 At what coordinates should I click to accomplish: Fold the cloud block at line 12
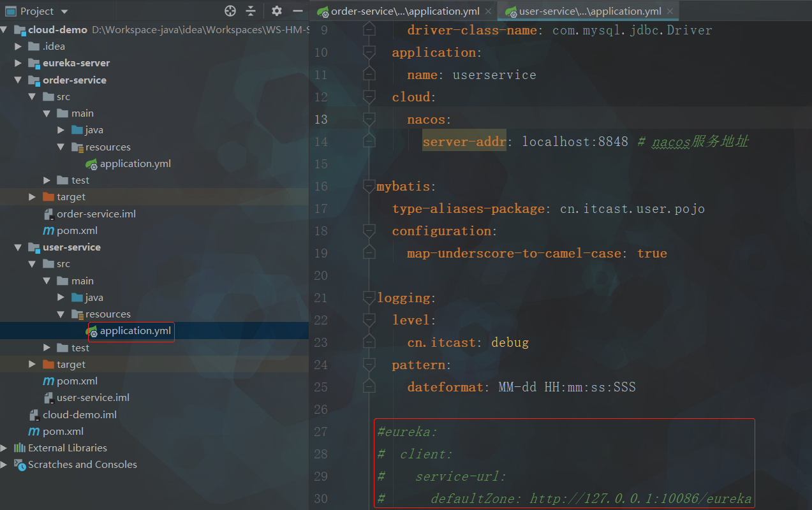[369, 97]
